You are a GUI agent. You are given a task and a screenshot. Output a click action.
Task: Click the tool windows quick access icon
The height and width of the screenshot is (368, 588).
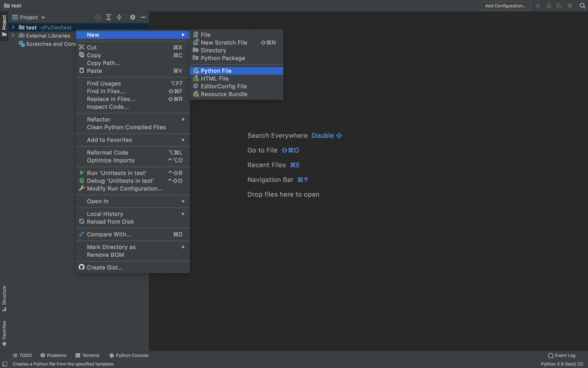click(x=5, y=364)
